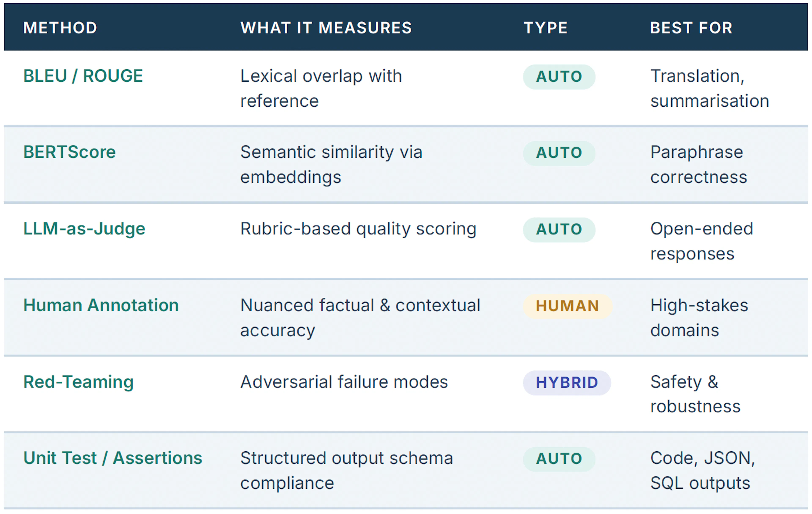
Task: Click the WHAT IT MEASURES column header
Action: pos(326,28)
